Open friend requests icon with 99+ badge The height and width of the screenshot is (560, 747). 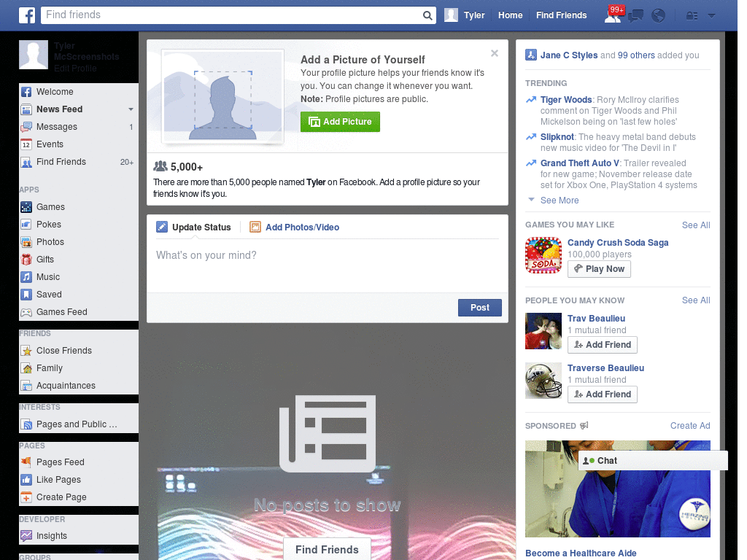614,15
